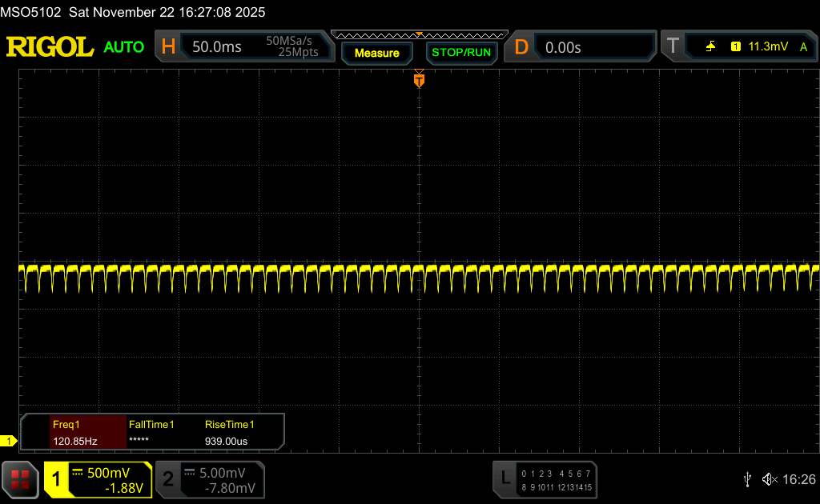
Task: Open the 50.0ms timebase setting
Action: point(217,47)
